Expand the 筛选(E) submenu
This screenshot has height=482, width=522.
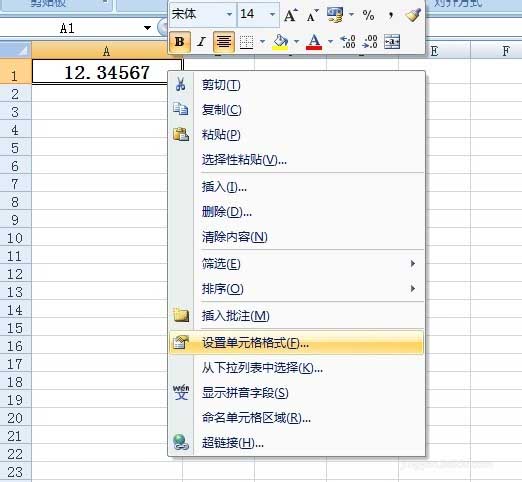(x=297, y=264)
